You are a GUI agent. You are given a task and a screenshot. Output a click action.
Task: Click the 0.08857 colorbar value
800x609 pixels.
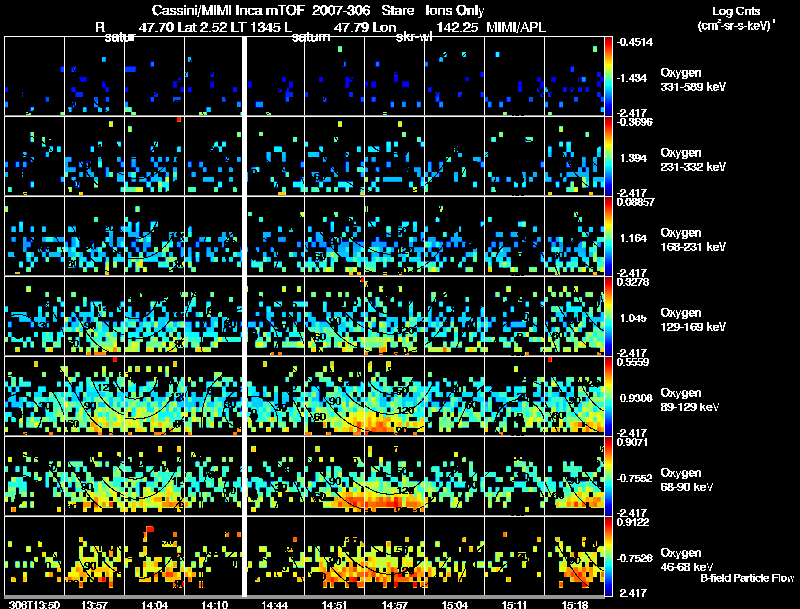tap(635, 202)
